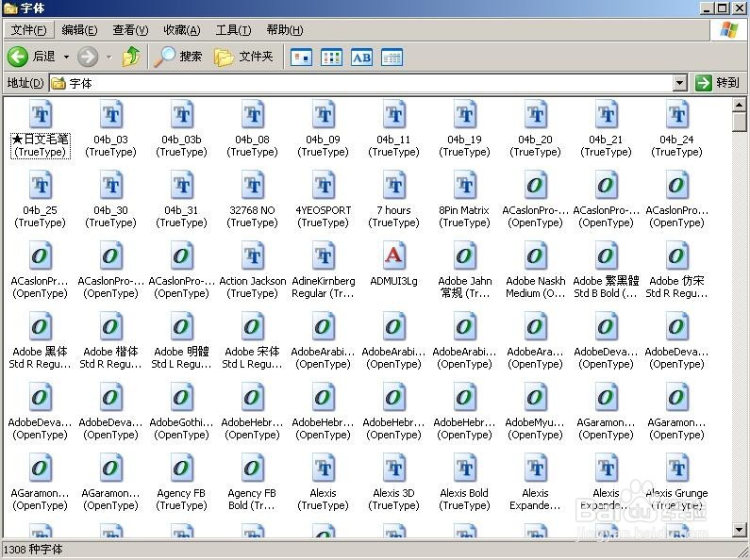Click the vertical scrollbar thumb
The height and width of the screenshot is (560, 750).
click(739, 122)
